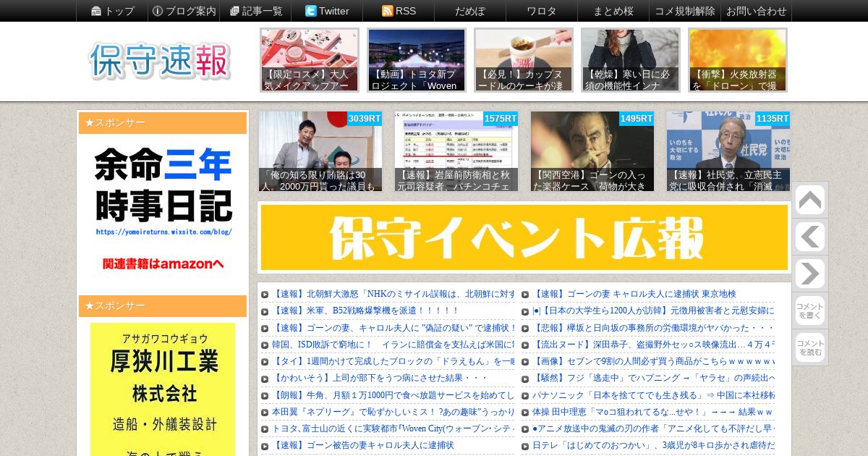
Task: Open the 騒然 フジ 逃走中 headline
Action: [x=653, y=378]
